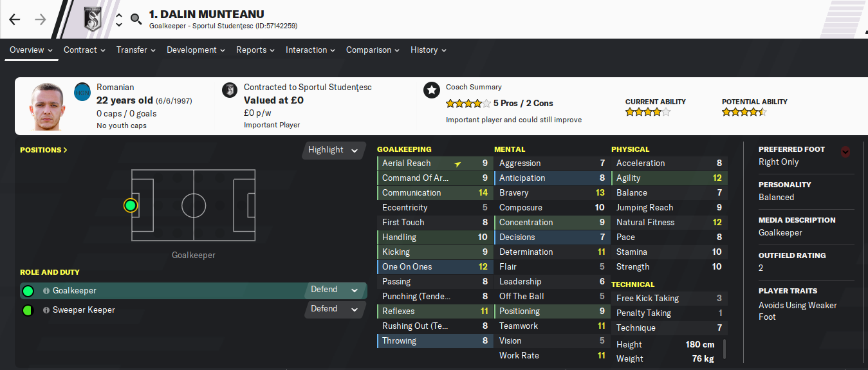This screenshot has height=370, width=868.
Task: Click the scrollbar beside Height and Weight
Action: (x=725, y=349)
